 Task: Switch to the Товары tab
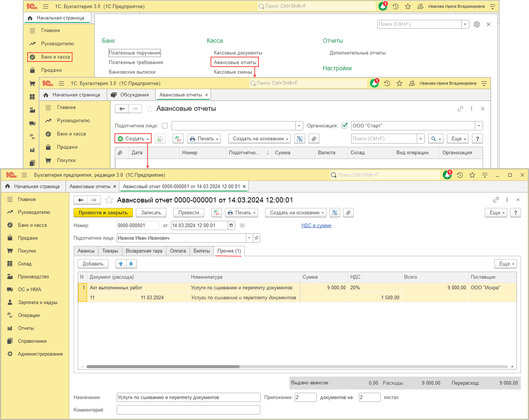(x=110, y=251)
